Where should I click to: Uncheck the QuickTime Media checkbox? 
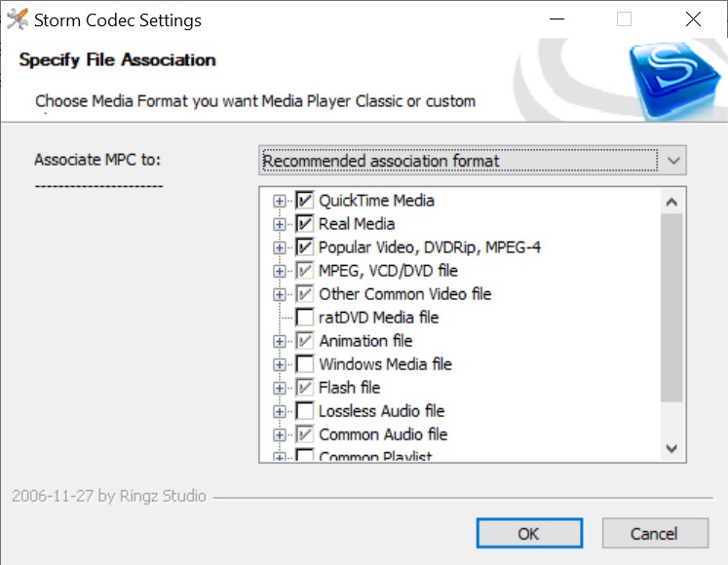coord(305,201)
